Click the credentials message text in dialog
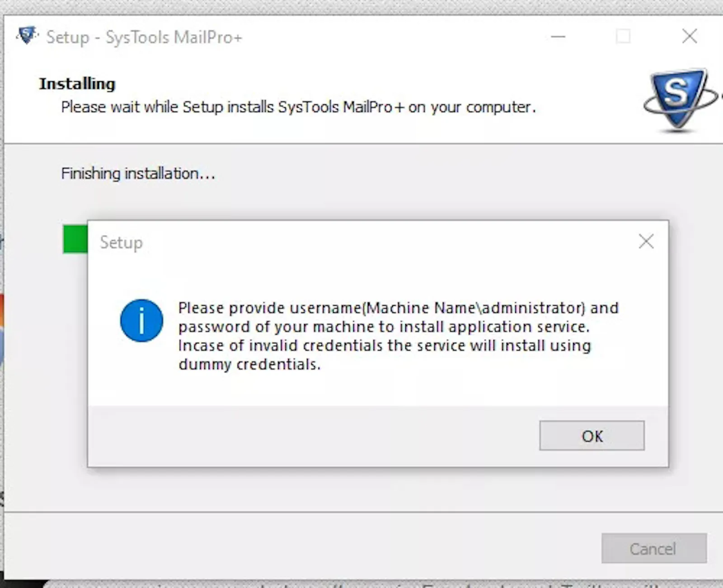This screenshot has width=723, height=588. coord(398,336)
